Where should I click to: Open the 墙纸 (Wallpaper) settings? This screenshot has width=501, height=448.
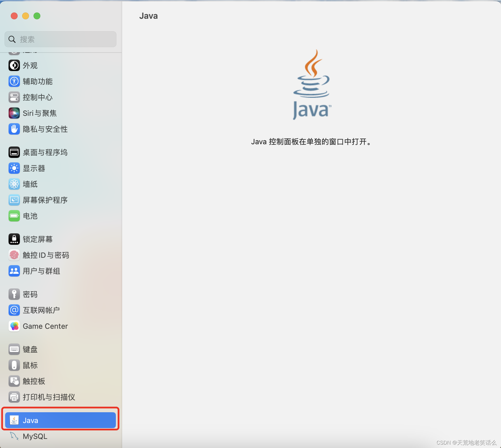point(30,184)
